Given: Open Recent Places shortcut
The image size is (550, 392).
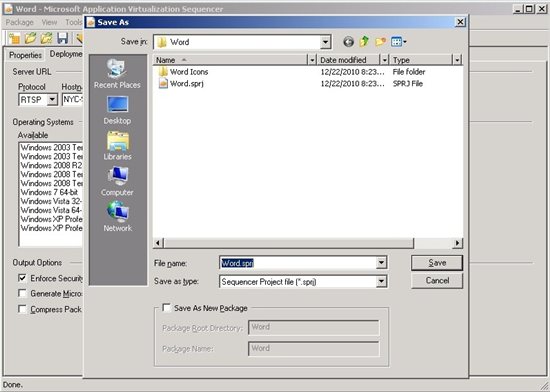Looking at the screenshot, I should [x=117, y=74].
